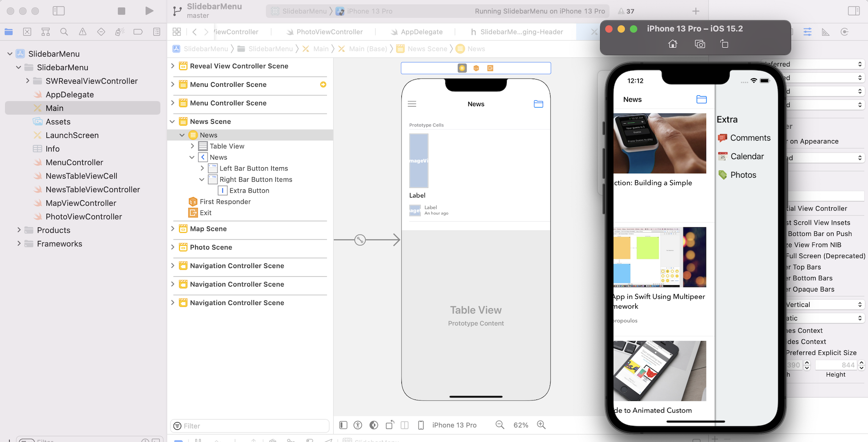This screenshot has height=442, width=868.
Task: Take a Simulator screenshot with camera icon
Action: pos(700,44)
